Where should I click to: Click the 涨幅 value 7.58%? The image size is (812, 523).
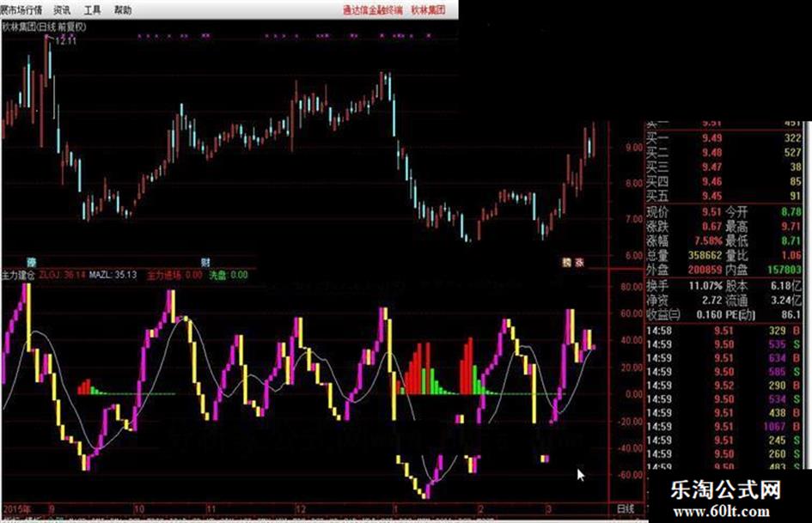point(708,241)
